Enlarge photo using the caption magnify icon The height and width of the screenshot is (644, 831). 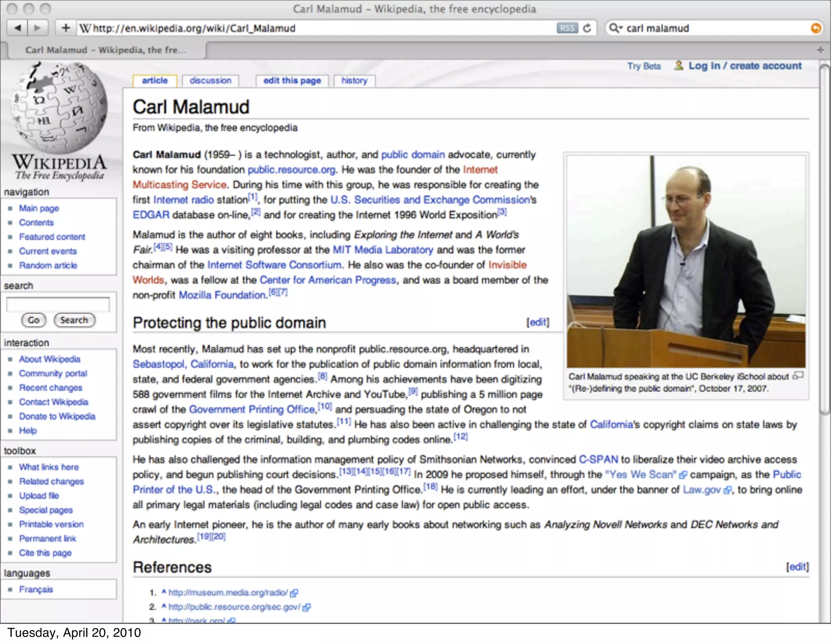[798, 376]
